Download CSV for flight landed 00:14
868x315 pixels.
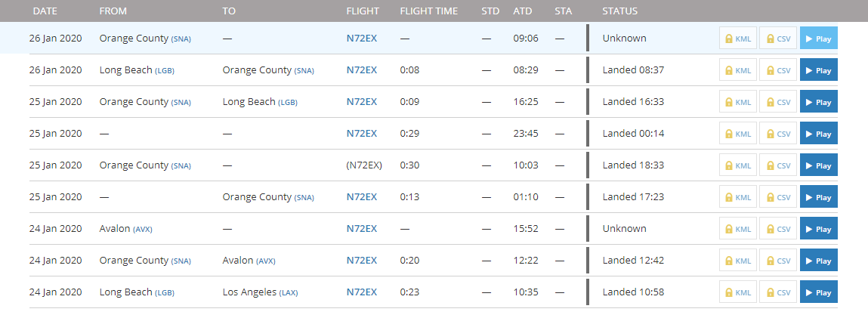(x=778, y=134)
